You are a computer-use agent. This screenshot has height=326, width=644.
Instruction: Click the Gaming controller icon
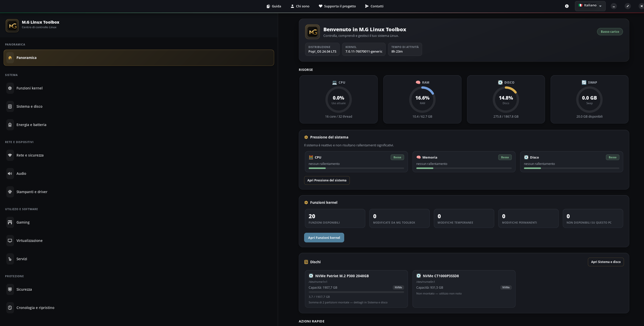10,222
